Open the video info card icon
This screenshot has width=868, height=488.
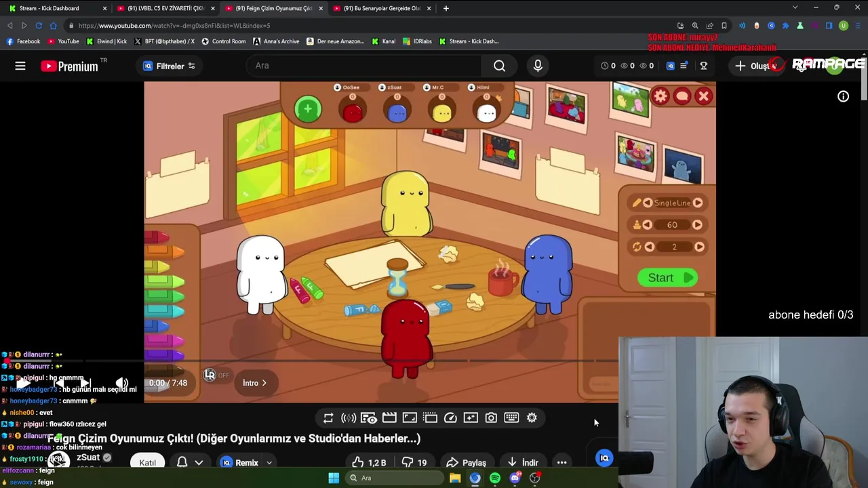coord(843,96)
